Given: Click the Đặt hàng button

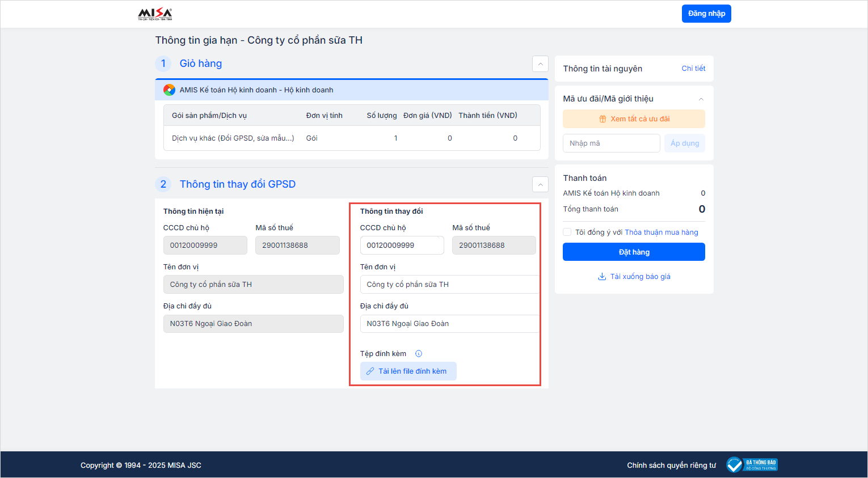Looking at the screenshot, I should 634,252.
